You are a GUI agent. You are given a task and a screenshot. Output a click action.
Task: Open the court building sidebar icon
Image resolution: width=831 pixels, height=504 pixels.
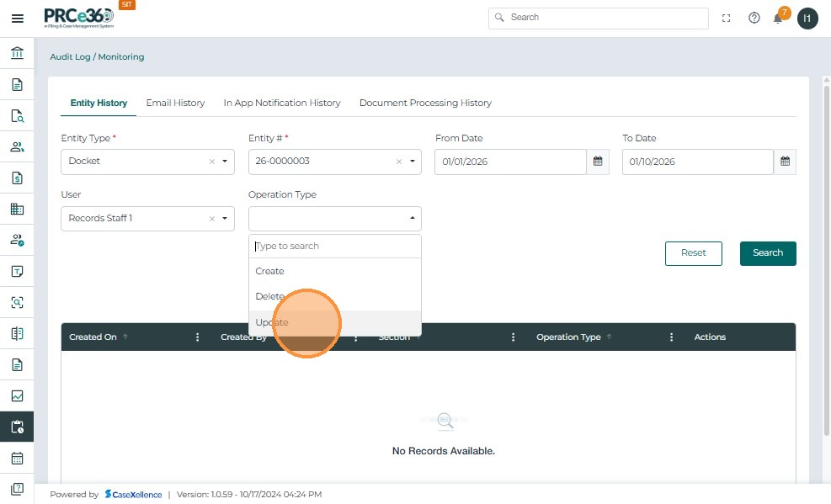coord(17,53)
